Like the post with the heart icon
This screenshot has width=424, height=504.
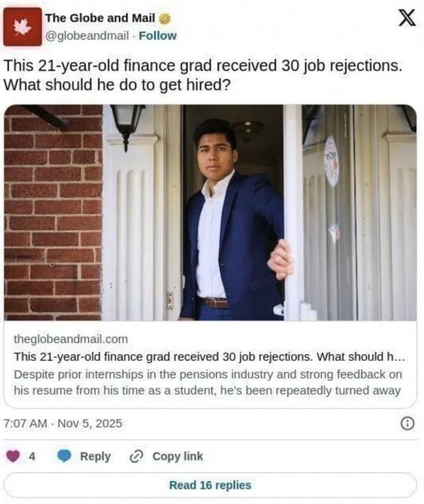pyautogui.click(x=13, y=456)
